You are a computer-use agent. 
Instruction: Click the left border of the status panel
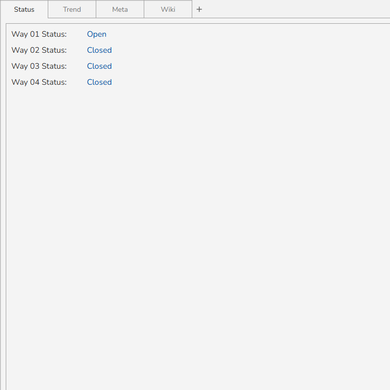coord(6,207)
